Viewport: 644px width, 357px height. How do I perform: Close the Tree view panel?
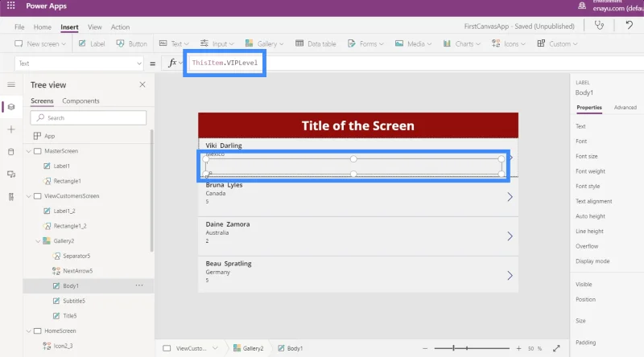(142, 84)
